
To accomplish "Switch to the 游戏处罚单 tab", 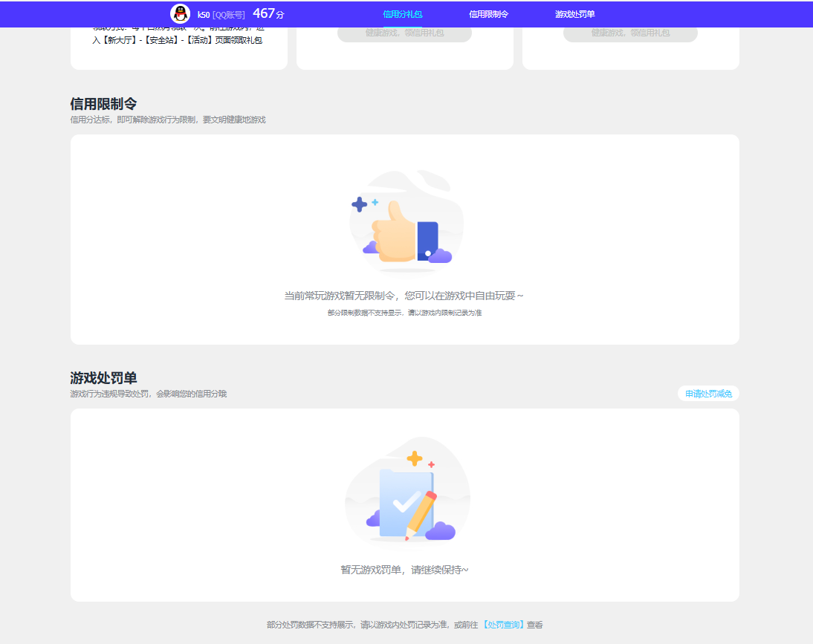I will (x=574, y=13).
